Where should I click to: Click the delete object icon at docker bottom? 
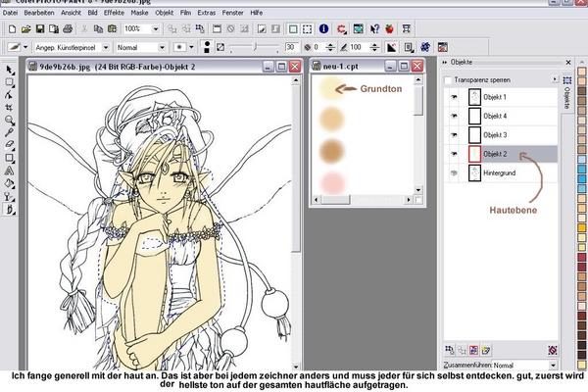(x=553, y=350)
